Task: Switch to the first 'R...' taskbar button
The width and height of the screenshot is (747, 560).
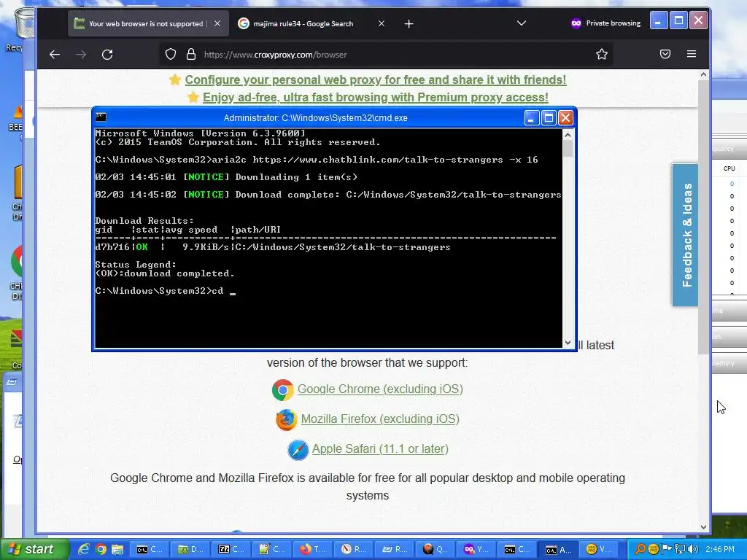Action: tap(354, 550)
